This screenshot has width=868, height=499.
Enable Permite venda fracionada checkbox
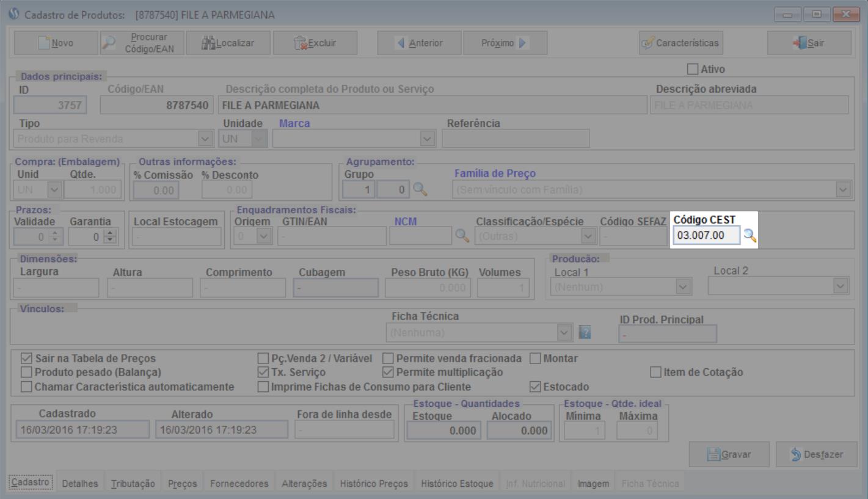point(388,359)
